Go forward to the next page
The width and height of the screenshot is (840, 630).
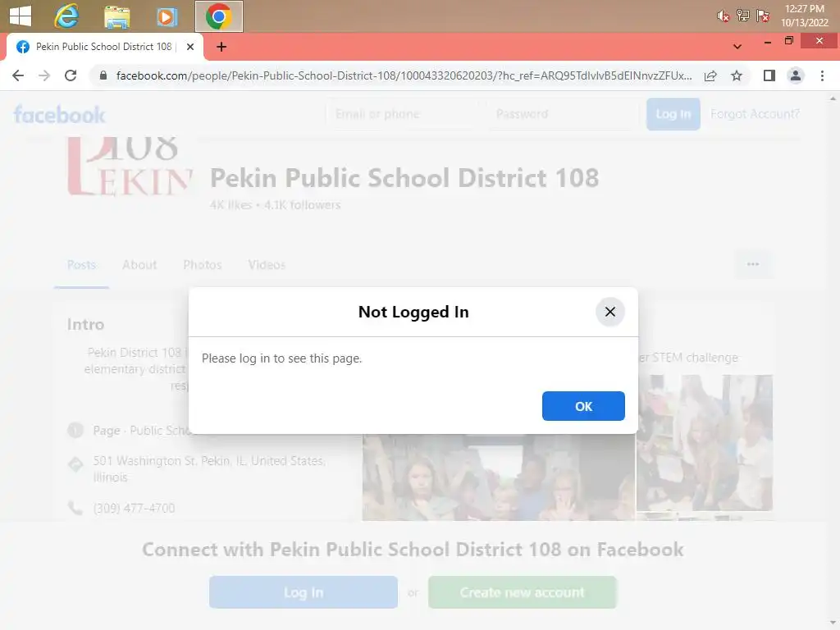[x=44, y=75]
